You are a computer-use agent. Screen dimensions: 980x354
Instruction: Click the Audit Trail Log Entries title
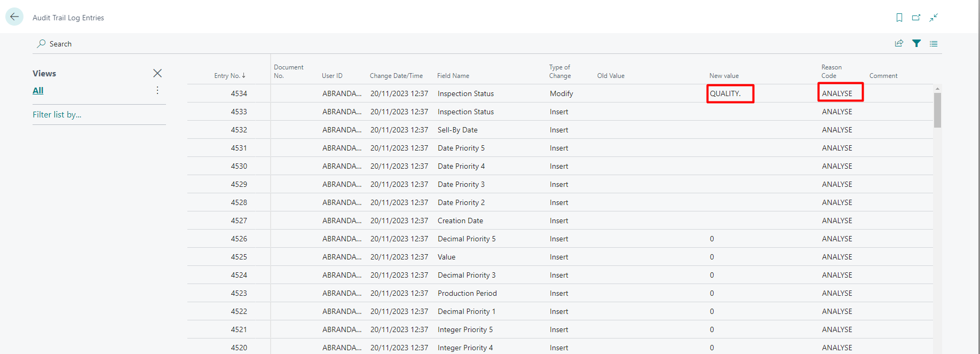68,18
